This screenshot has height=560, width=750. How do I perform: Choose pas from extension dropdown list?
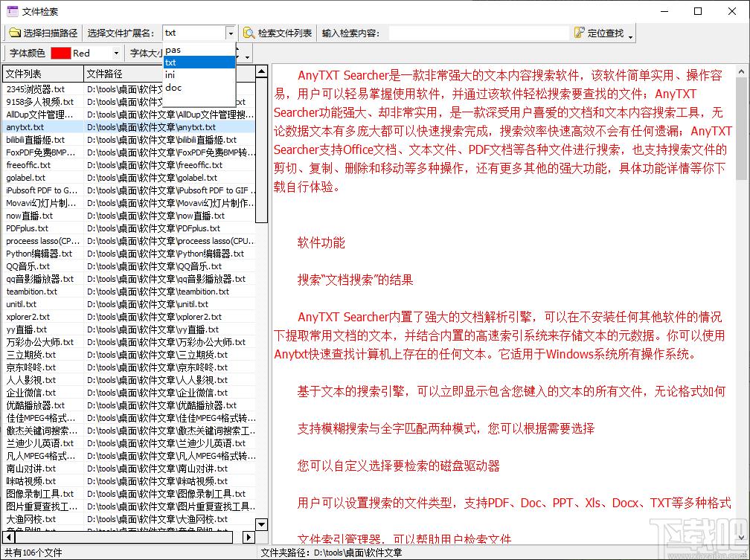(x=199, y=50)
